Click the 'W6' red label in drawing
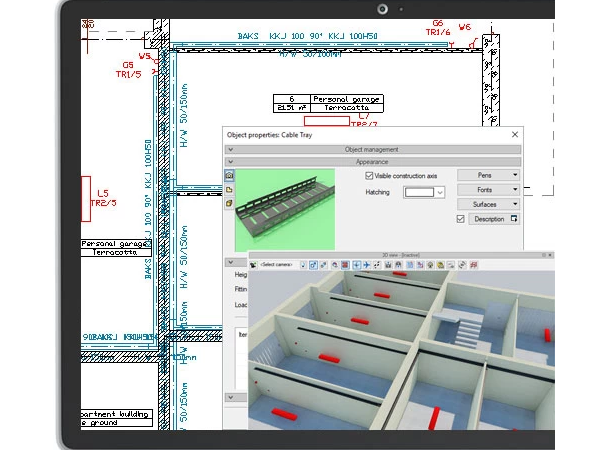This screenshot has height=450, width=600. point(465,27)
